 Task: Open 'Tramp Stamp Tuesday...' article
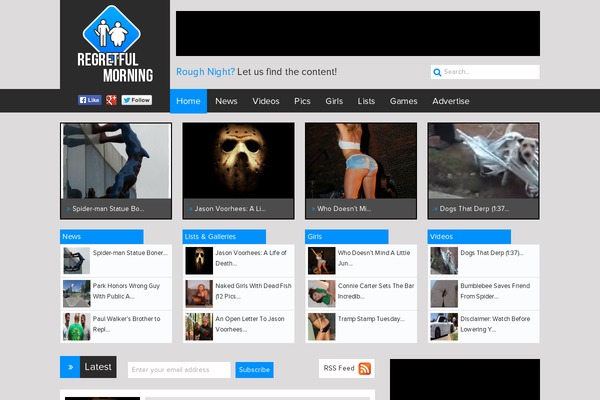(x=371, y=318)
